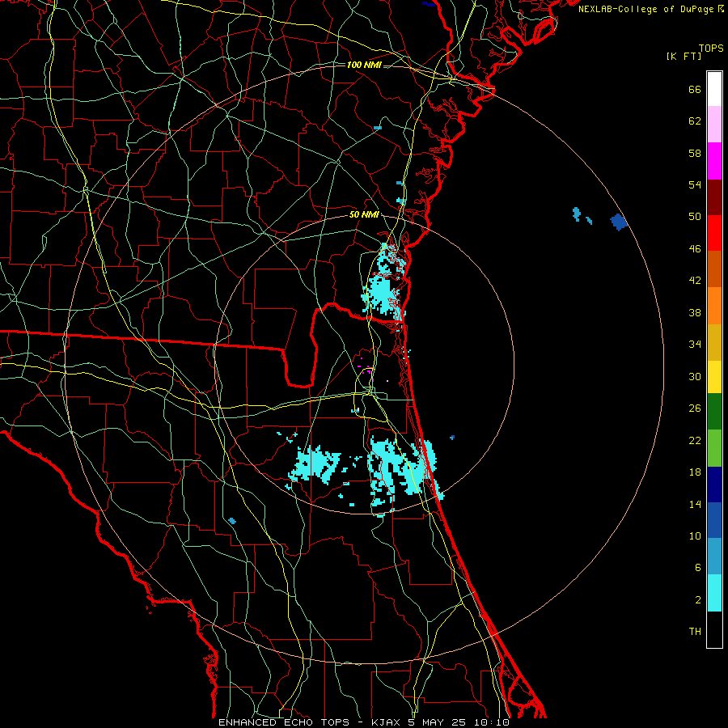Click the dark red legend band
Screen dimensions: 728x728
tap(714, 197)
